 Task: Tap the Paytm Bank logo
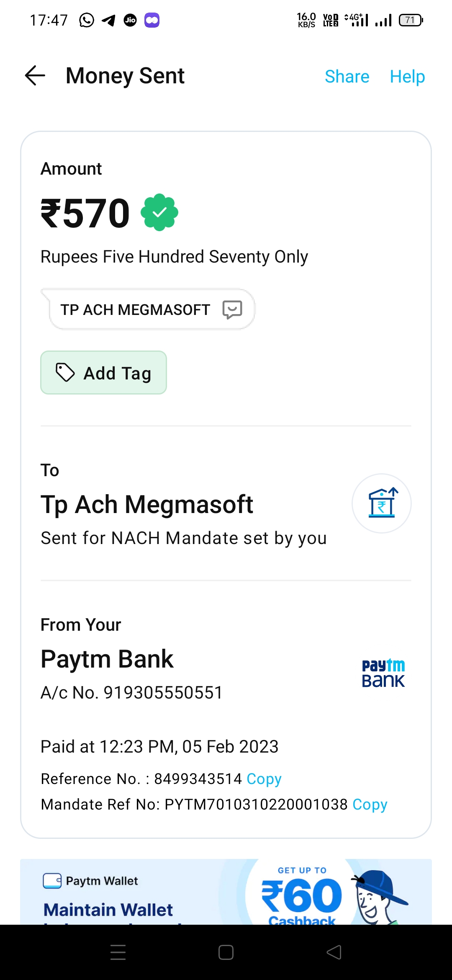[383, 673]
